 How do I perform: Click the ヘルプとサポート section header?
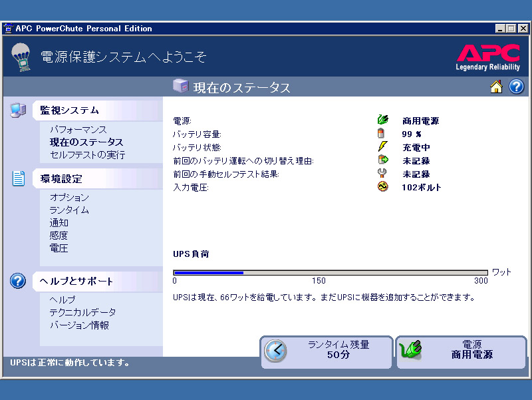(97, 281)
